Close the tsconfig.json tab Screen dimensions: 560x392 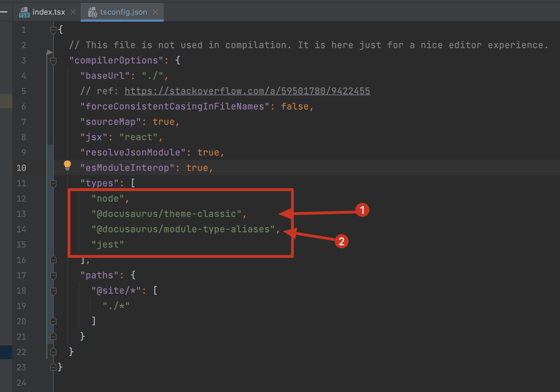pos(155,12)
